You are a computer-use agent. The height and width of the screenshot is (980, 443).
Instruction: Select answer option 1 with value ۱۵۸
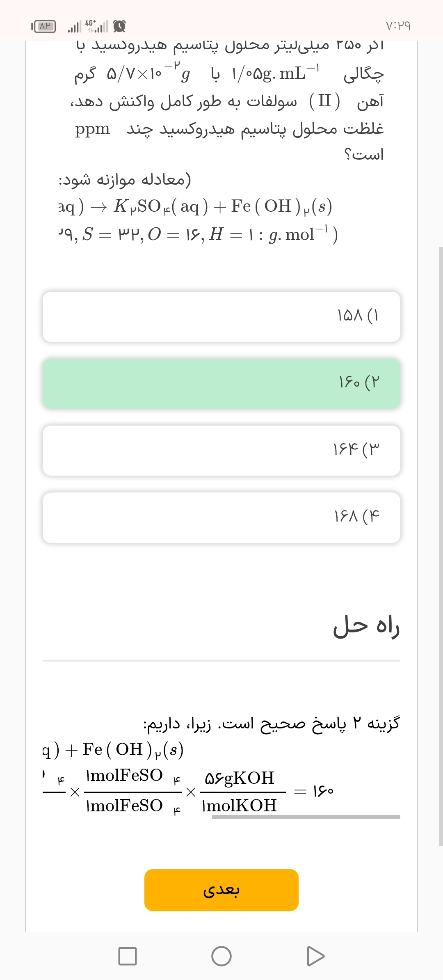tap(221, 317)
